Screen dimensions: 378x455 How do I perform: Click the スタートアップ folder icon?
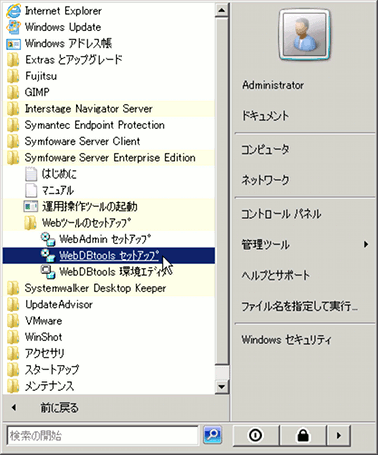13,370
